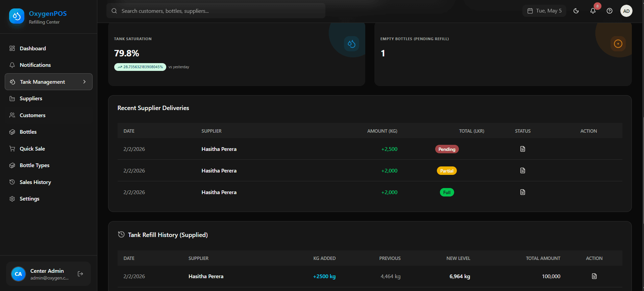Expand the Tank Management chevron

click(x=84, y=82)
